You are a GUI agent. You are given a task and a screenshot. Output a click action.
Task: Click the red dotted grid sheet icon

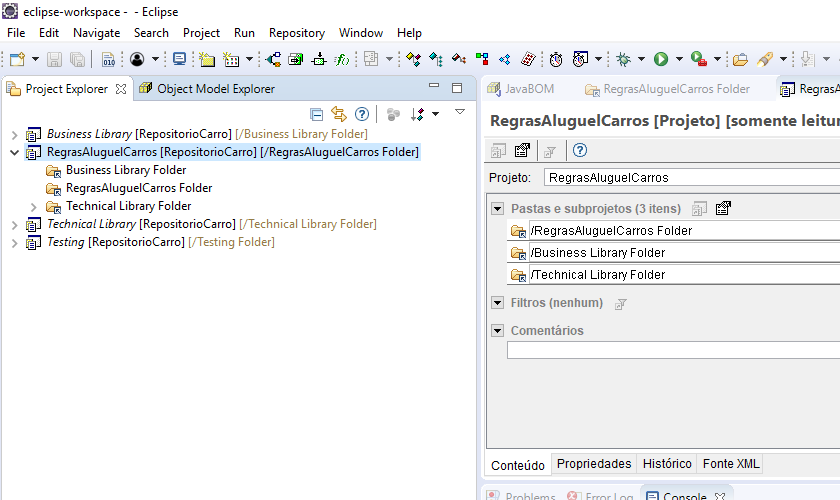528,59
